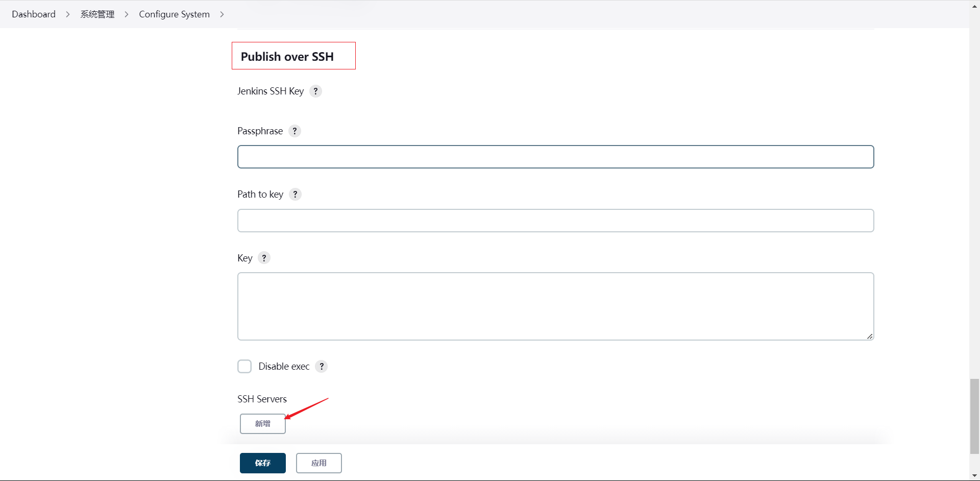Open help for Path to key
Screen dimensions: 980x481
click(x=295, y=195)
